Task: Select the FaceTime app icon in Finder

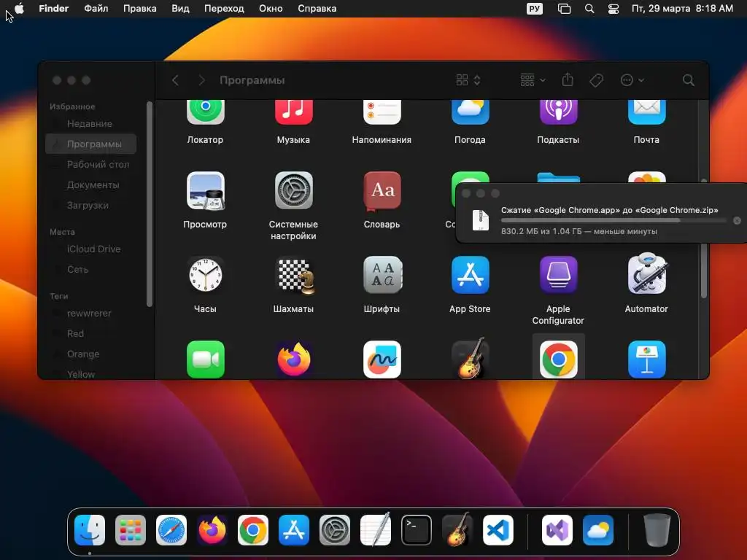Action: [x=205, y=359]
